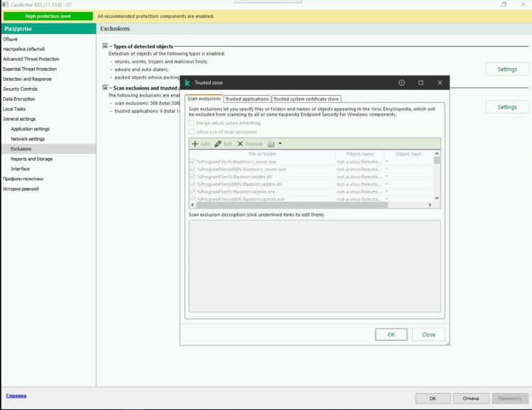Click the dialog resize grip corner
532x410 pixels.
click(448, 343)
